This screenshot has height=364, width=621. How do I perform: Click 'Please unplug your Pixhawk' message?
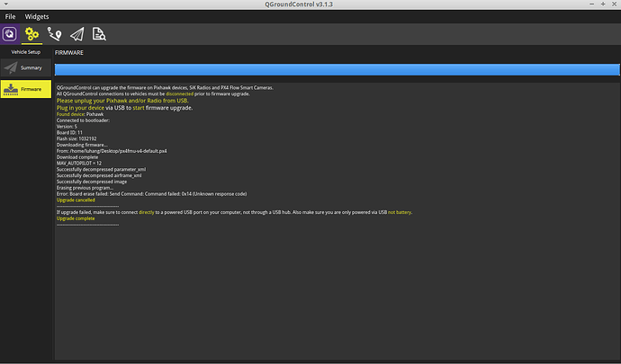tap(122, 101)
